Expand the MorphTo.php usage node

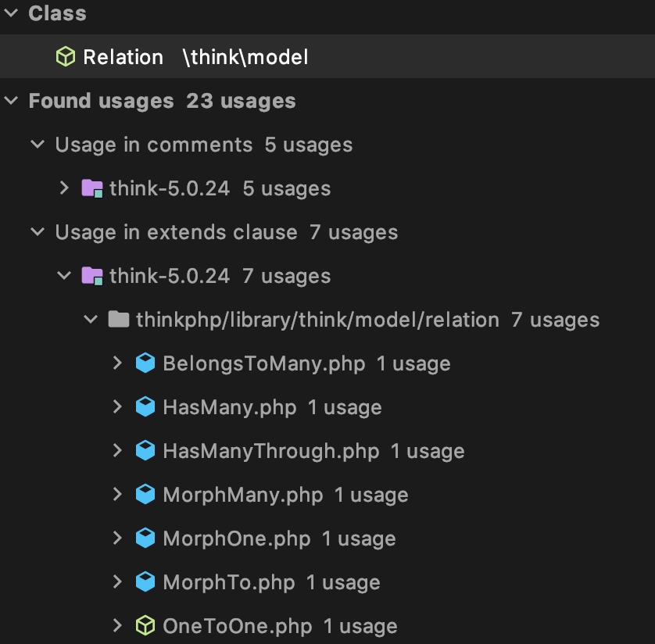[x=117, y=581]
